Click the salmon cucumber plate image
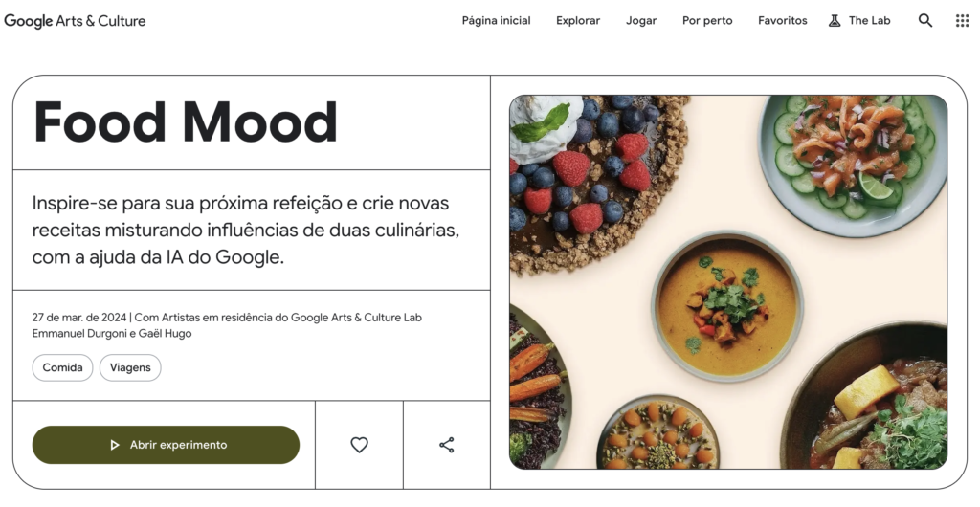The height and width of the screenshot is (507, 980). [853, 164]
